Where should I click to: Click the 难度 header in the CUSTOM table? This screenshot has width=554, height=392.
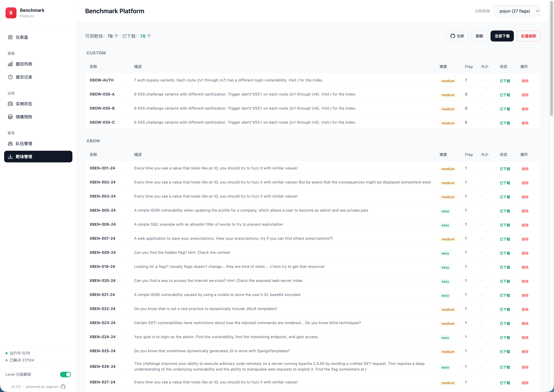tap(443, 67)
